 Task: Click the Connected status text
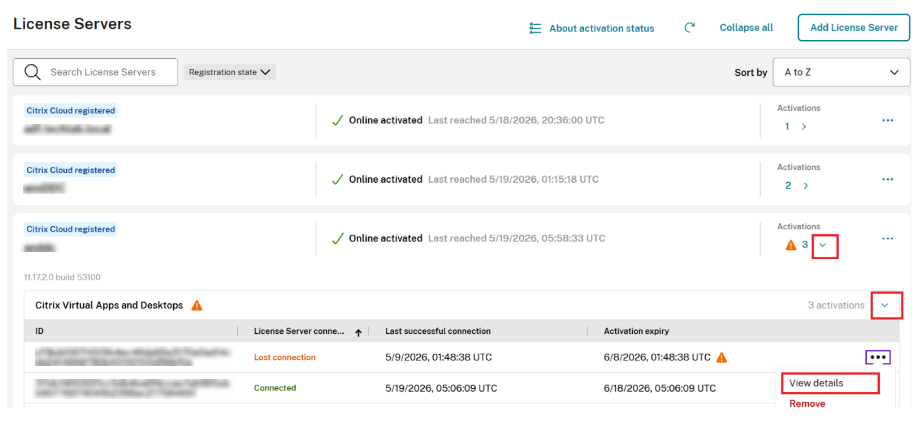click(x=275, y=388)
